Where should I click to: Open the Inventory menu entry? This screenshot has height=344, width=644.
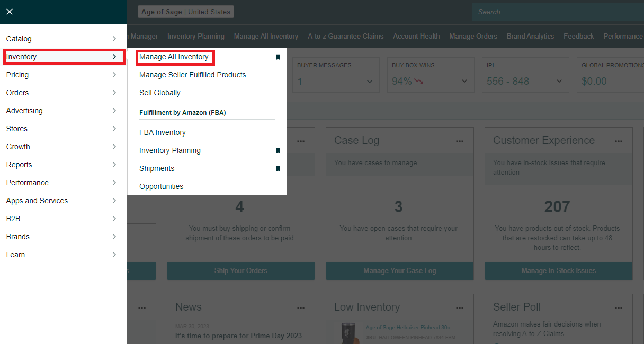(63, 57)
